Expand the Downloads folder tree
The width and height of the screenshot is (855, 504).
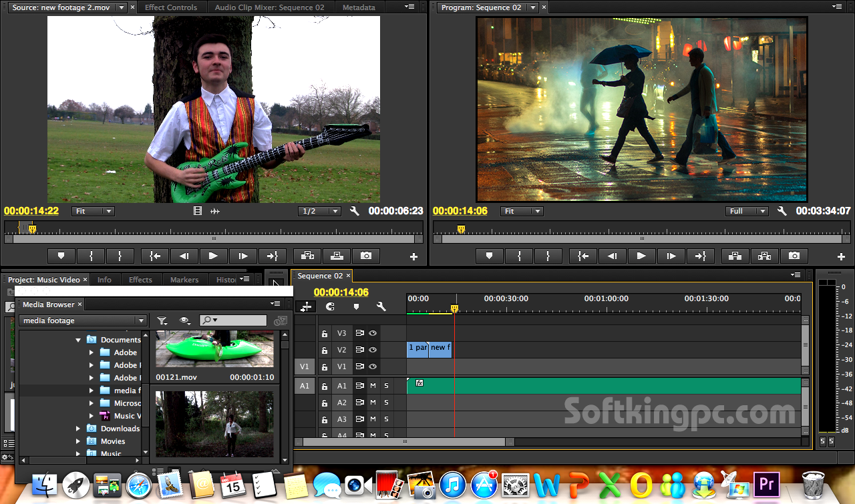click(x=78, y=429)
